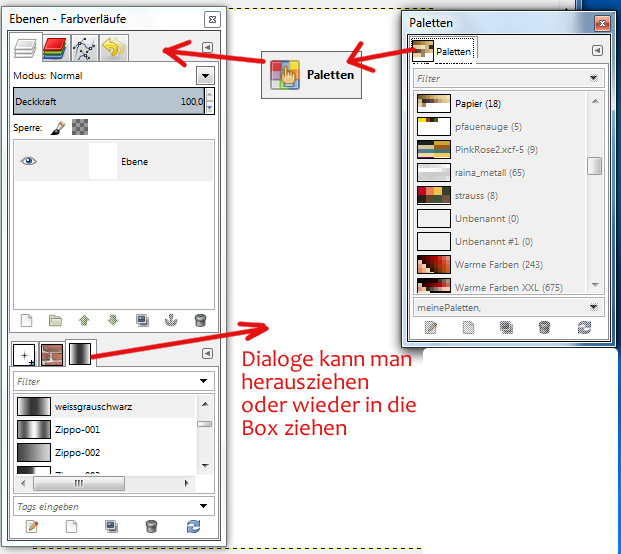Edit the selected palette
Screen dimensions: 621x554
(x=431, y=327)
